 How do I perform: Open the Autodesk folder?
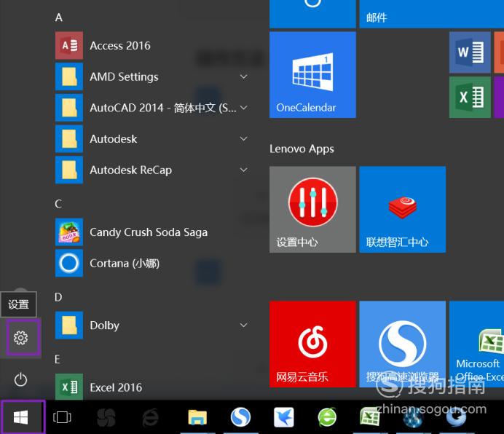pyautogui.click(x=154, y=138)
